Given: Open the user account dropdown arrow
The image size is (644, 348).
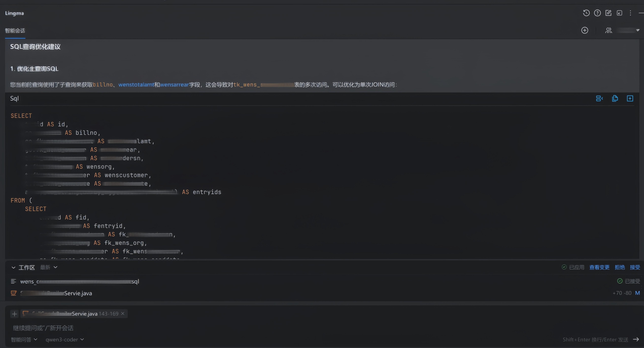Looking at the screenshot, I should pyautogui.click(x=638, y=30).
